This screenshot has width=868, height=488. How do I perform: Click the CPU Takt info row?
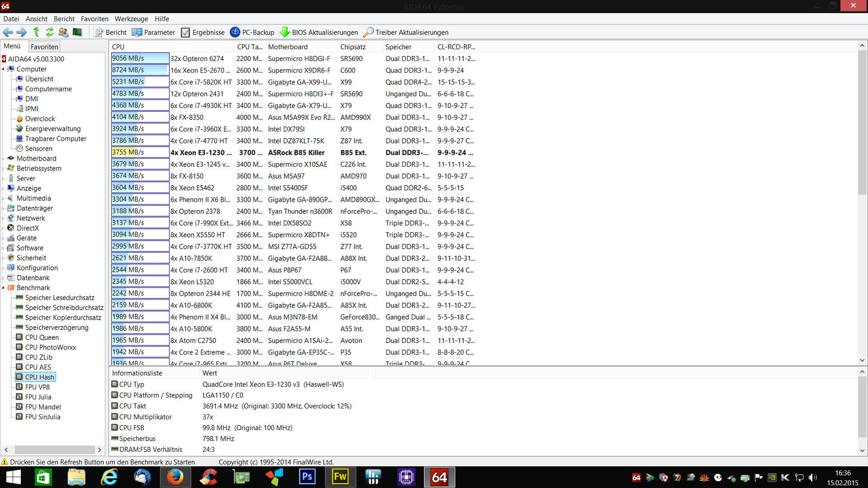(231, 406)
